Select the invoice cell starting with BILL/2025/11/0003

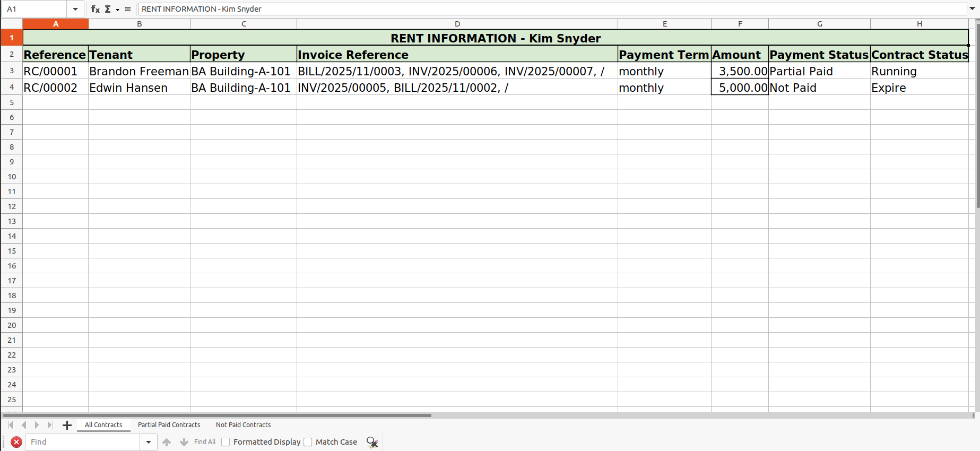(x=457, y=71)
